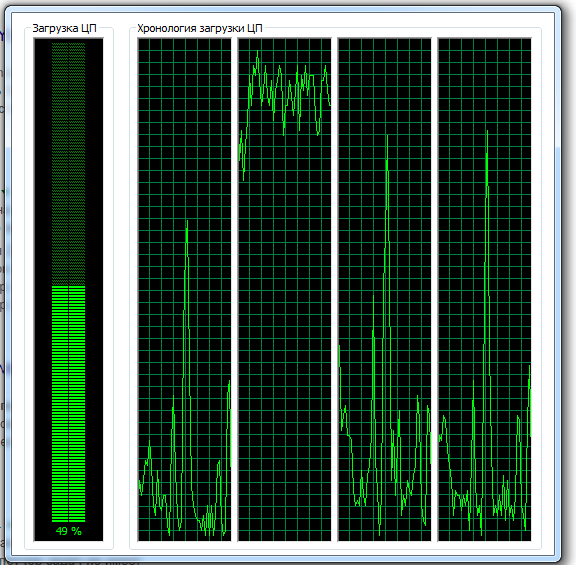Click the divider between second and third graphs

coord(334,289)
